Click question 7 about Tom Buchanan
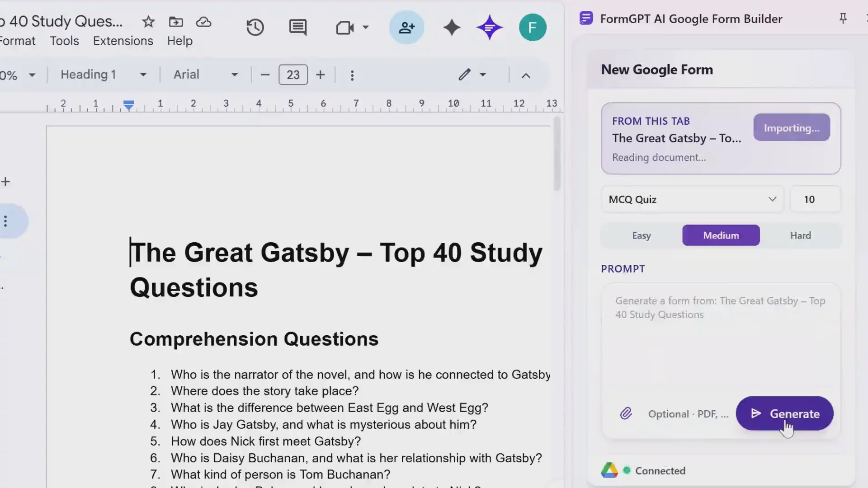 pyautogui.click(x=280, y=474)
